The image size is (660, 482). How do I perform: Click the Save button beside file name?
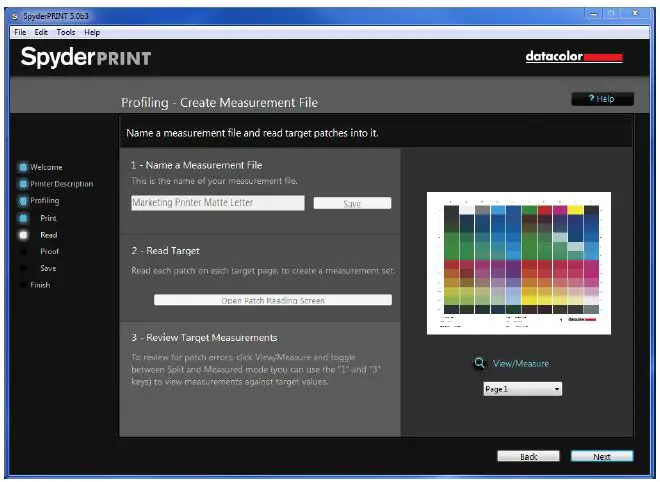pyautogui.click(x=352, y=203)
